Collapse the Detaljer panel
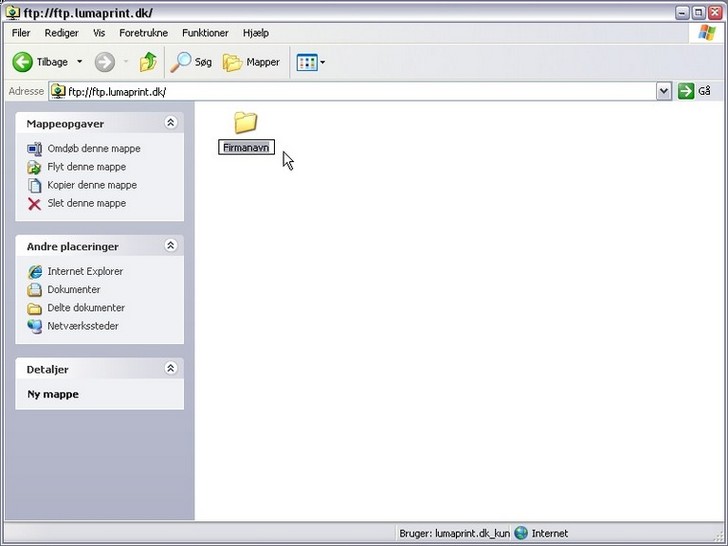Viewport: 728px width, 546px height. pos(170,368)
